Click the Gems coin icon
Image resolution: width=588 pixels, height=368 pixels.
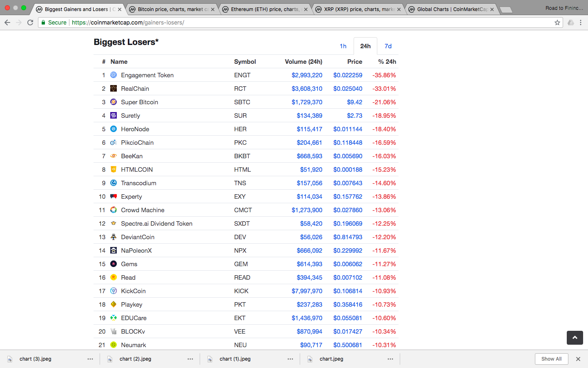coord(114,264)
